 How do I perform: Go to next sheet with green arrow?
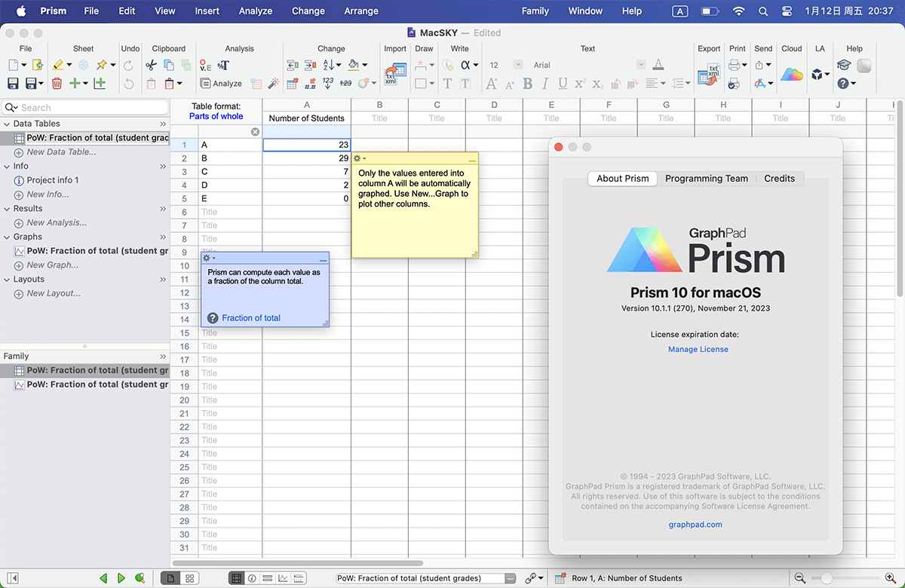(121, 578)
